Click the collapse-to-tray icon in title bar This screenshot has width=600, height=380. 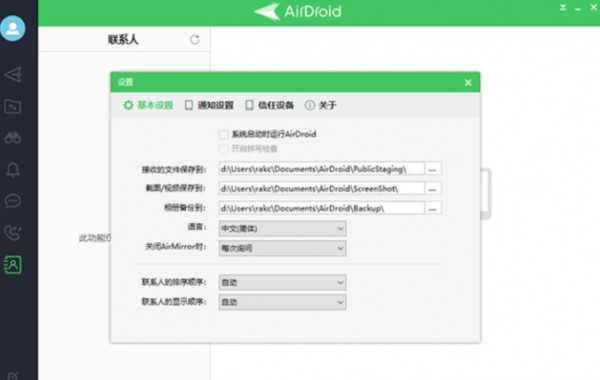(563, 7)
